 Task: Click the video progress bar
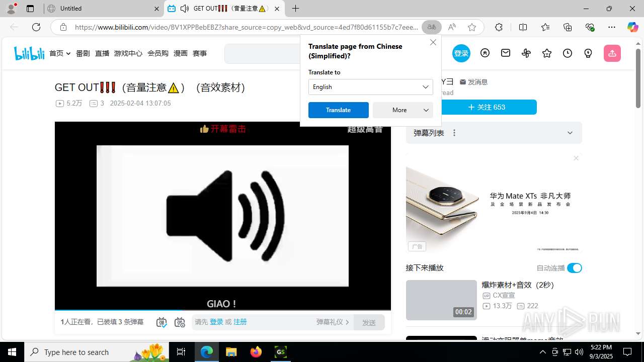click(223, 310)
